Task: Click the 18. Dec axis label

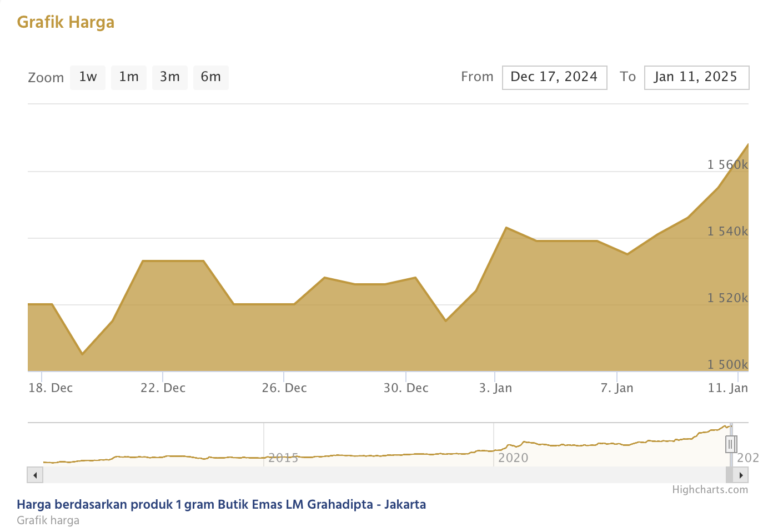Action: 51,388
